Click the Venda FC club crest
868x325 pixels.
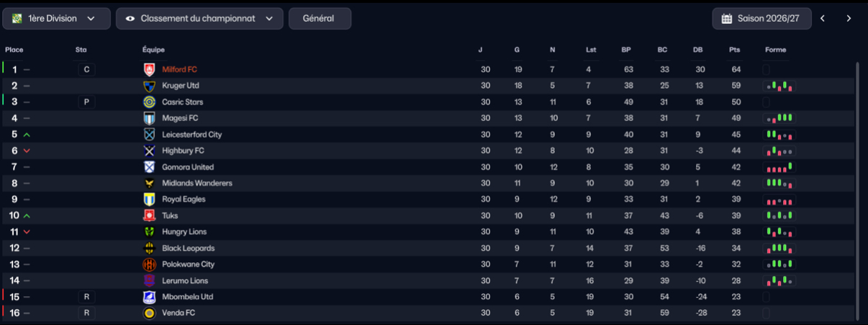click(x=149, y=313)
